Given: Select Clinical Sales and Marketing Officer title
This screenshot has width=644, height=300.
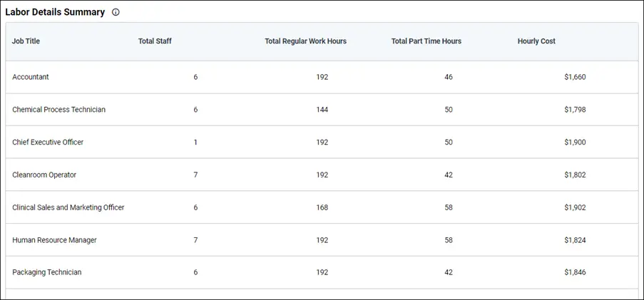Looking at the screenshot, I should (x=68, y=207).
